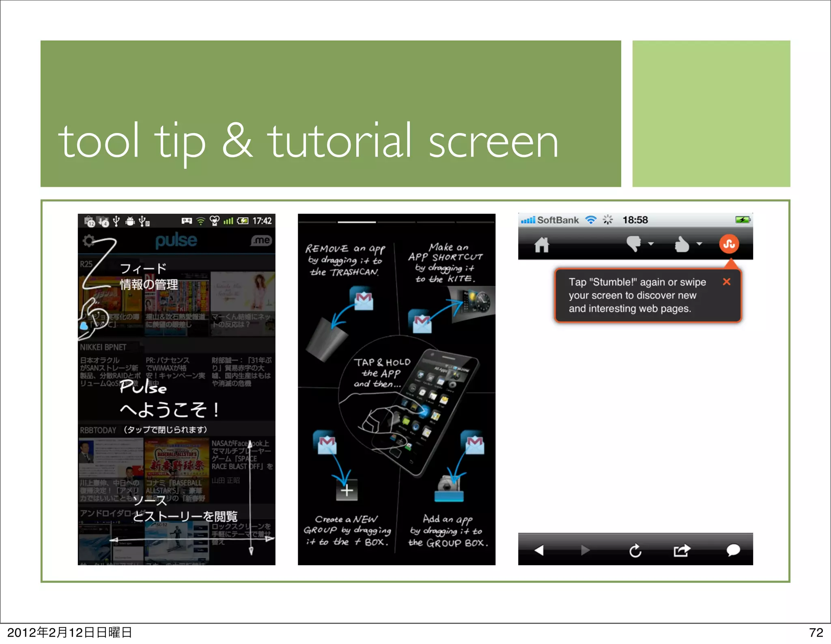
Task: Tap the share icon in bottom bar
Action: coord(682,550)
